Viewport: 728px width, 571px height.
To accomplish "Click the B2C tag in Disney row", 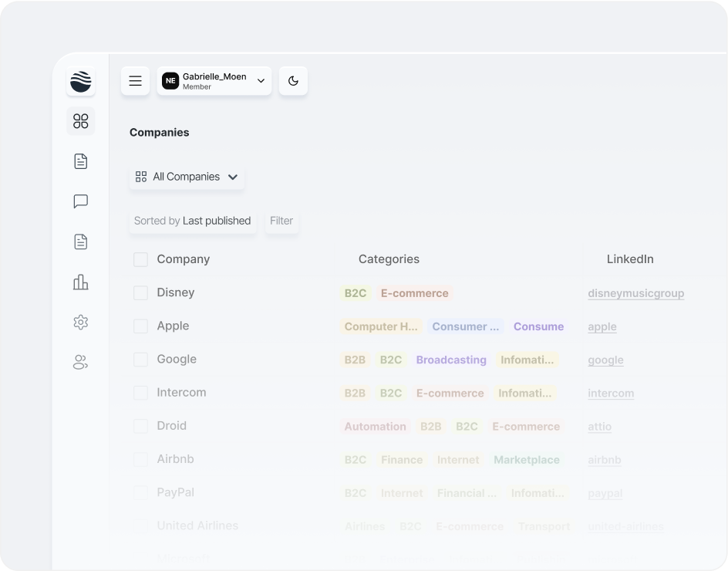I will (x=356, y=293).
